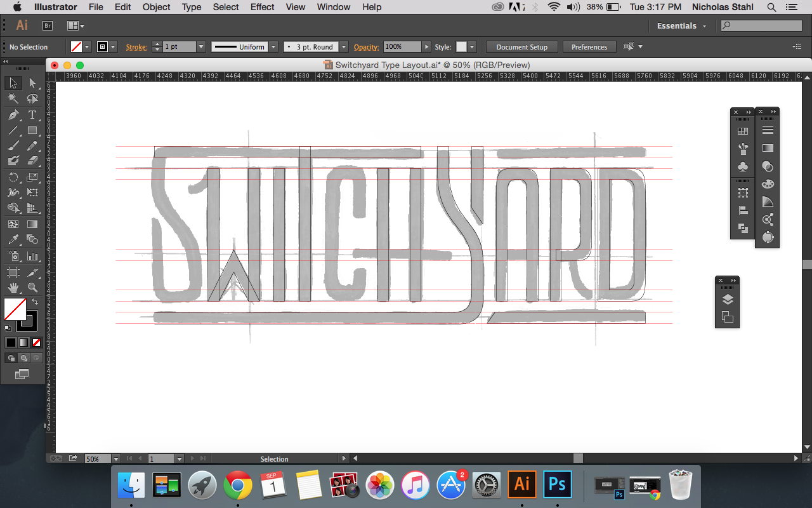Viewport: 812px width, 508px height.
Task: Open the Pathfinder panel icon
Action: tap(743, 229)
